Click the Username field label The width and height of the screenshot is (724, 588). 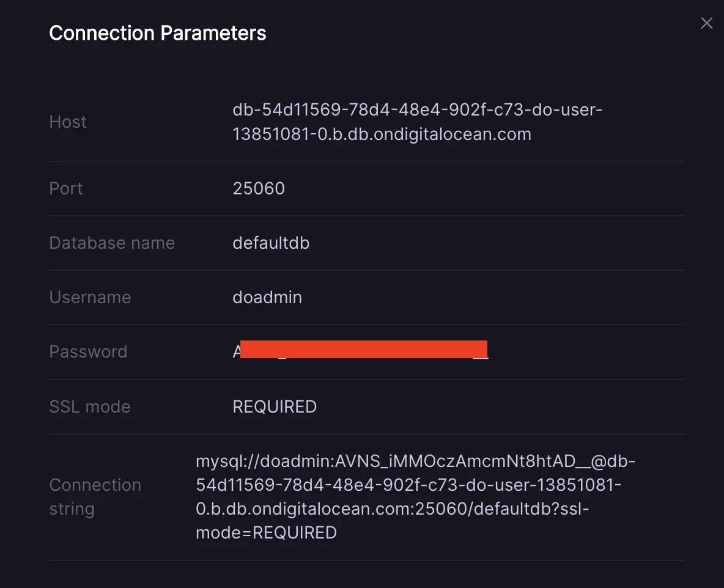point(90,297)
